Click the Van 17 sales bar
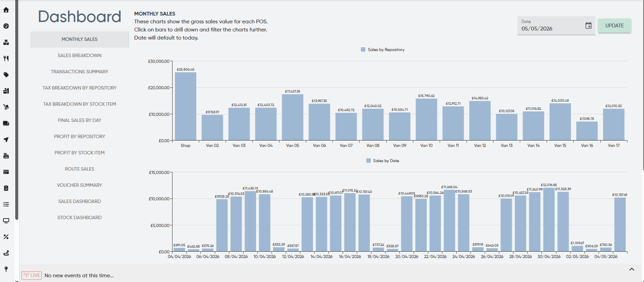The height and width of the screenshot is (282, 644). click(614, 125)
